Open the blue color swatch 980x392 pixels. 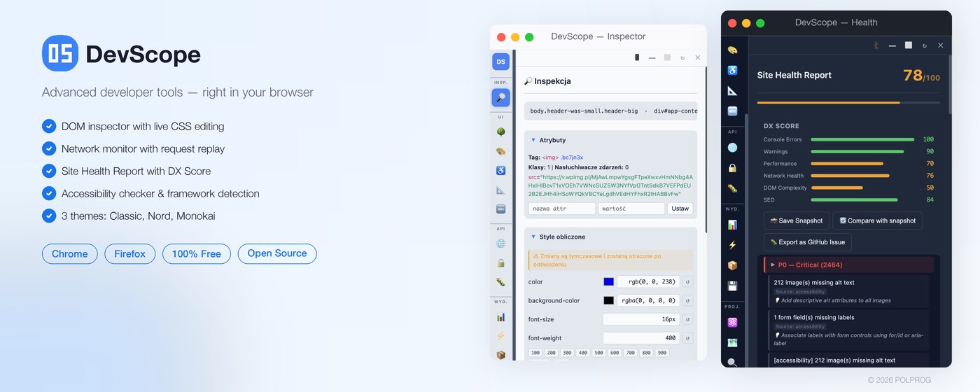click(609, 281)
